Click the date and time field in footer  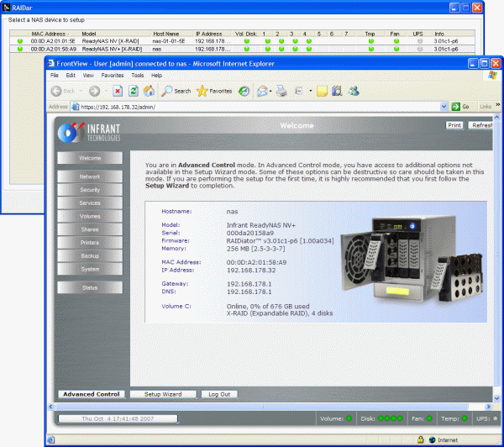coord(118,418)
